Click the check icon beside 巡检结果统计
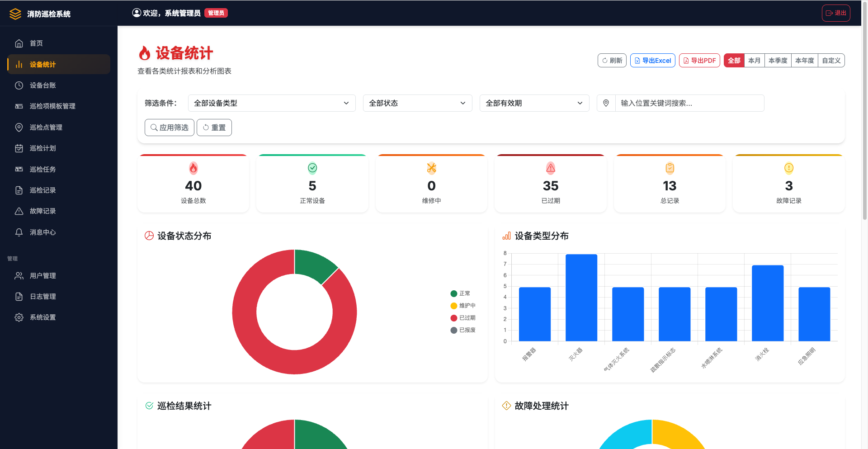Viewport: 868px width, 449px height. point(149,406)
